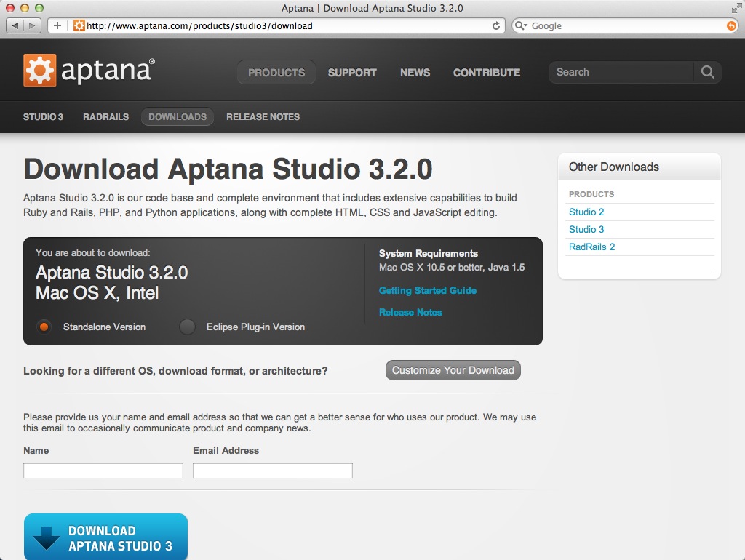Click the plus add bookmark button

pyautogui.click(x=57, y=25)
